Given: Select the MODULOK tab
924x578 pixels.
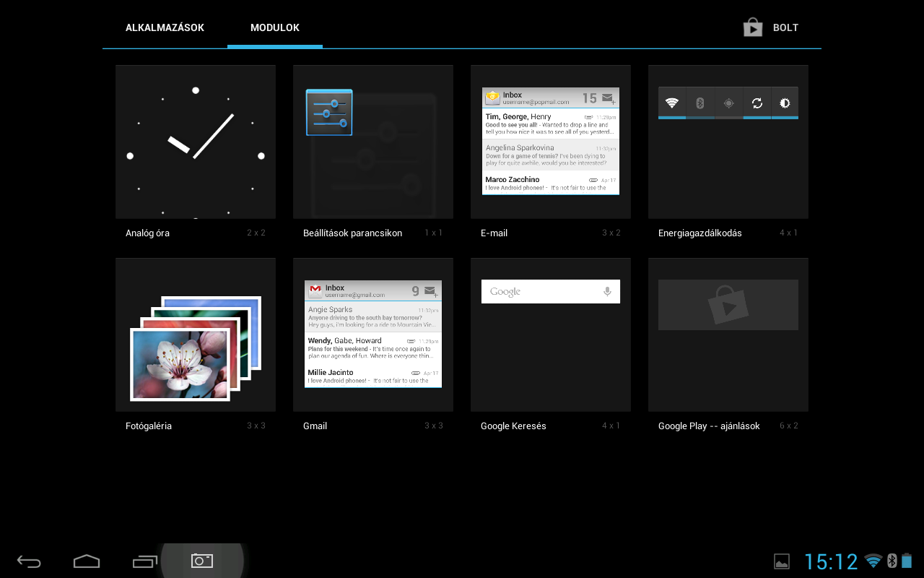Looking at the screenshot, I should pos(274,28).
